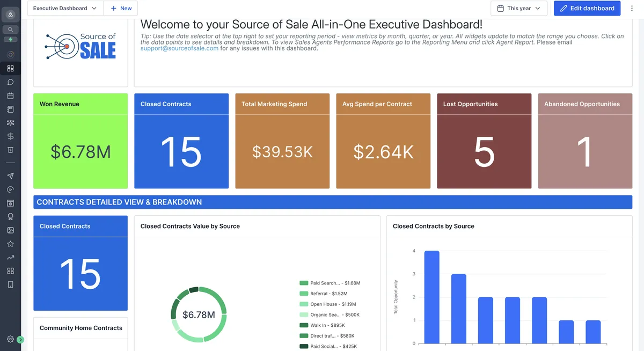
Task: Open the lightning bolt quick actions
Action: [10, 39]
